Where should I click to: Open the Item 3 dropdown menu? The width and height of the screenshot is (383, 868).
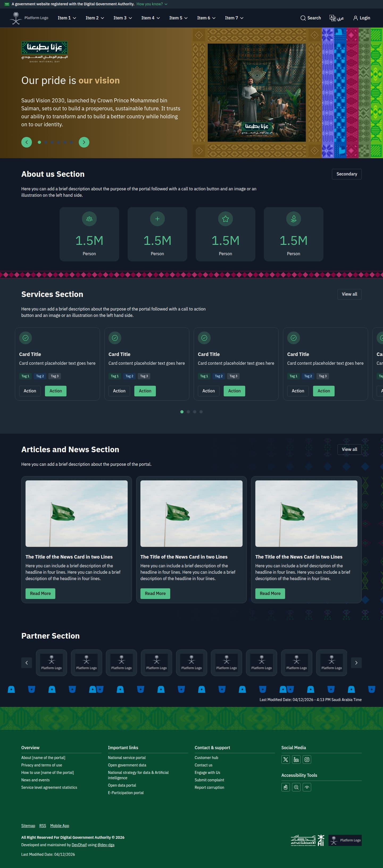pyautogui.click(x=123, y=18)
